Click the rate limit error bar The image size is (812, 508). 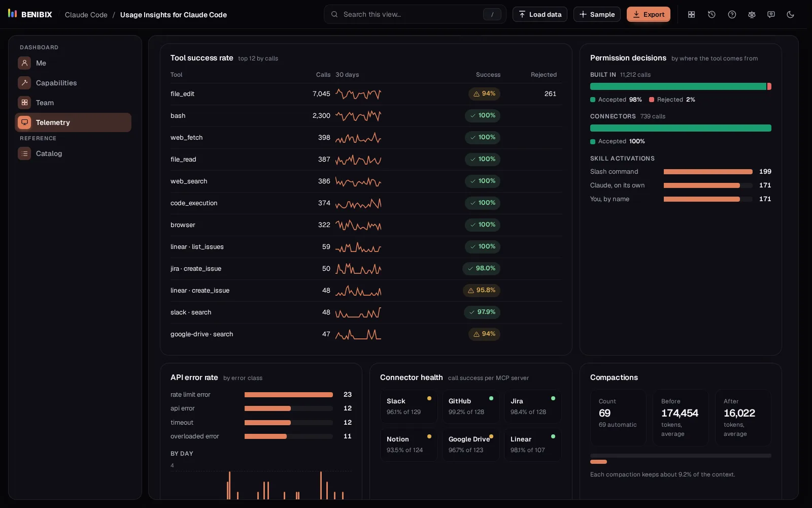tap(289, 395)
